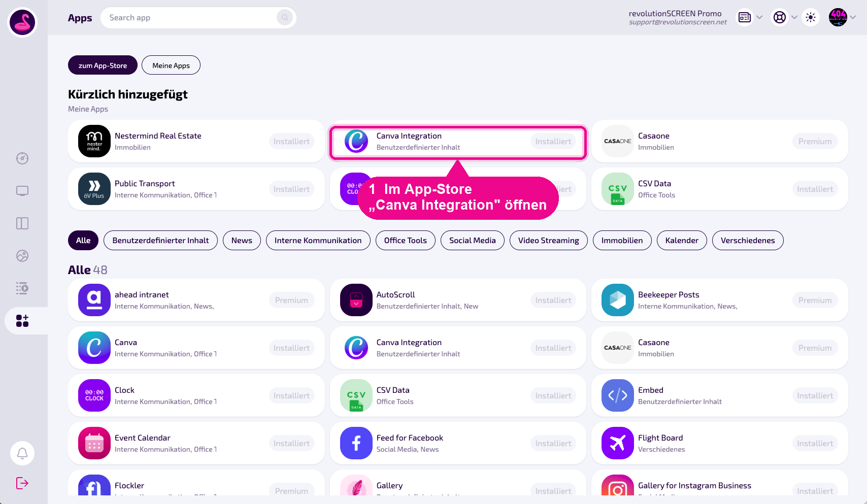Open the media ball icon in sidebar
This screenshot has height=504, width=867.
(x=22, y=256)
